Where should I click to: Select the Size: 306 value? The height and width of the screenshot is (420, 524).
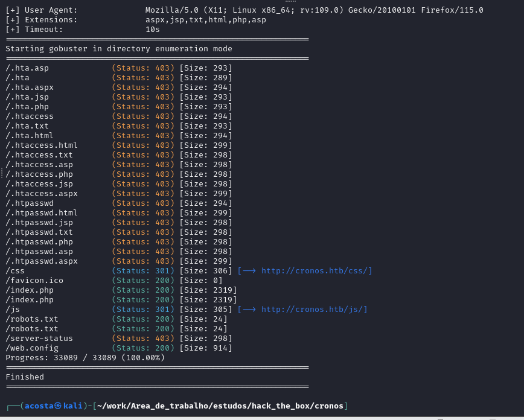point(206,270)
